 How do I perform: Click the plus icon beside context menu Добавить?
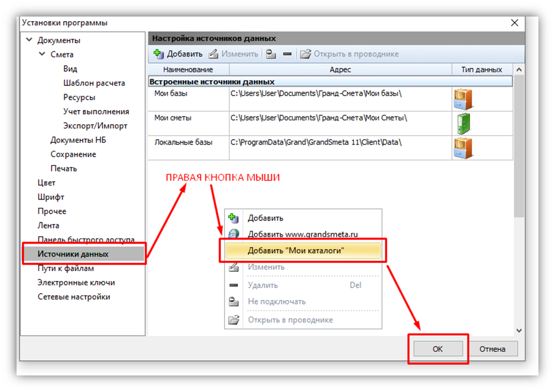coord(234,218)
